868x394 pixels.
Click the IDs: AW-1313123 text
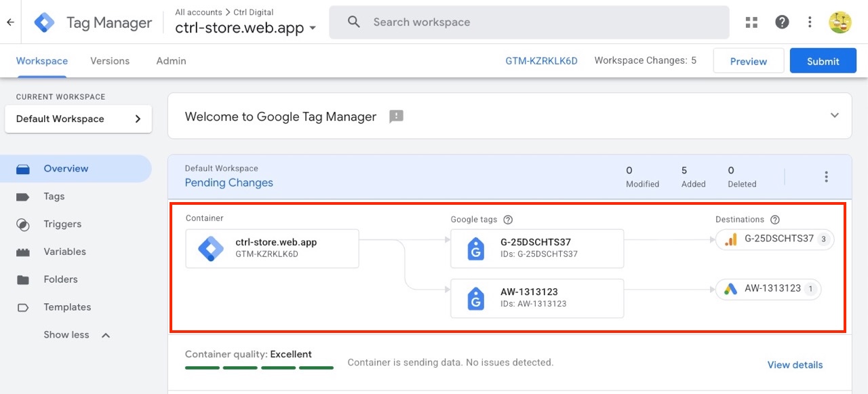click(534, 304)
